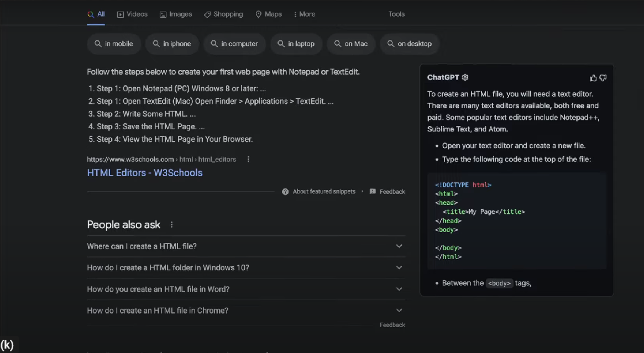Screen dimensions: 644x353
Task: Click the Open Notepad (PC) step line
Action: [x=181, y=88]
